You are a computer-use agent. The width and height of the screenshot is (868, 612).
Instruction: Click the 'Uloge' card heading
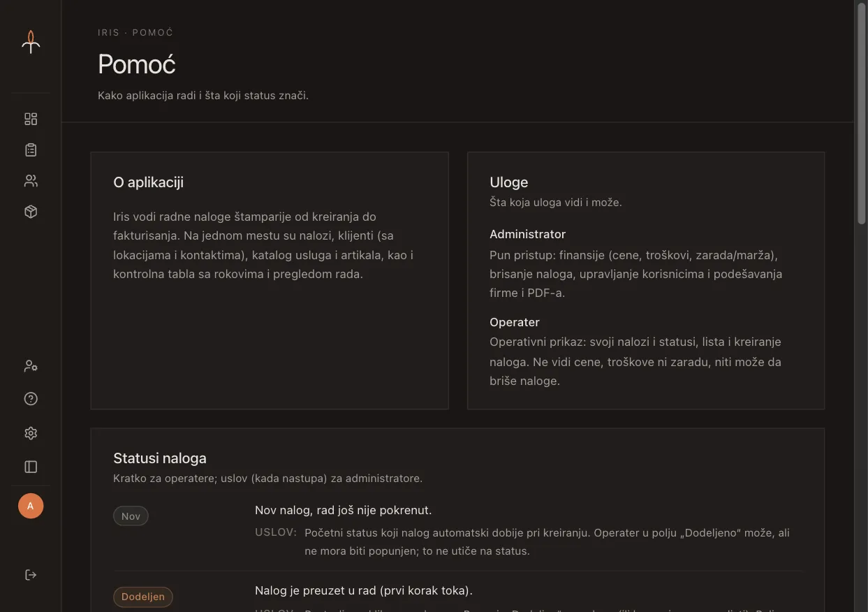[x=508, y=182]
